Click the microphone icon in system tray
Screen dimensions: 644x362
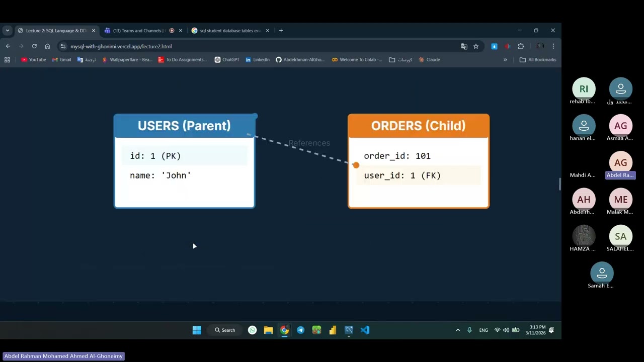pyautogui.click(x=469, y=330)
